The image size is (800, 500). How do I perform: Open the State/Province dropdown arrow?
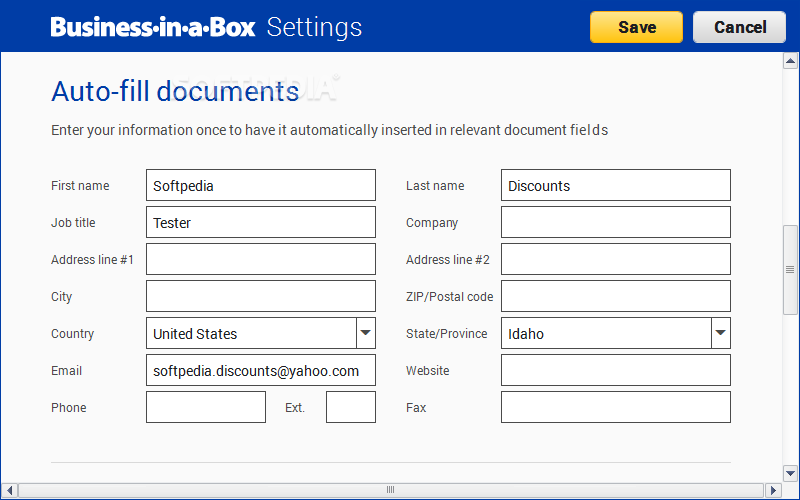(x=721, y=333)
